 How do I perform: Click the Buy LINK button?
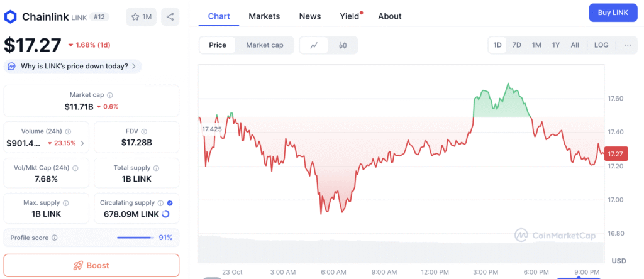[x=613, y=13]
